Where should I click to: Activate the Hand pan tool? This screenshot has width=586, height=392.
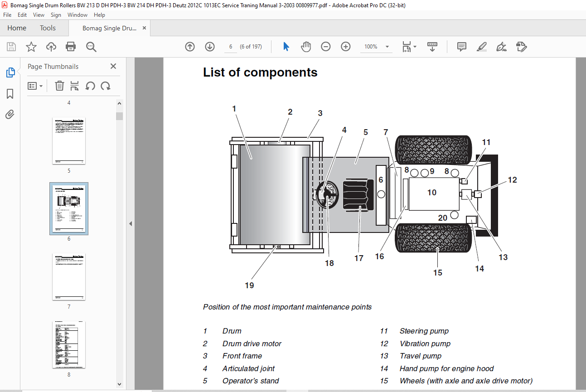pos(306,47)
